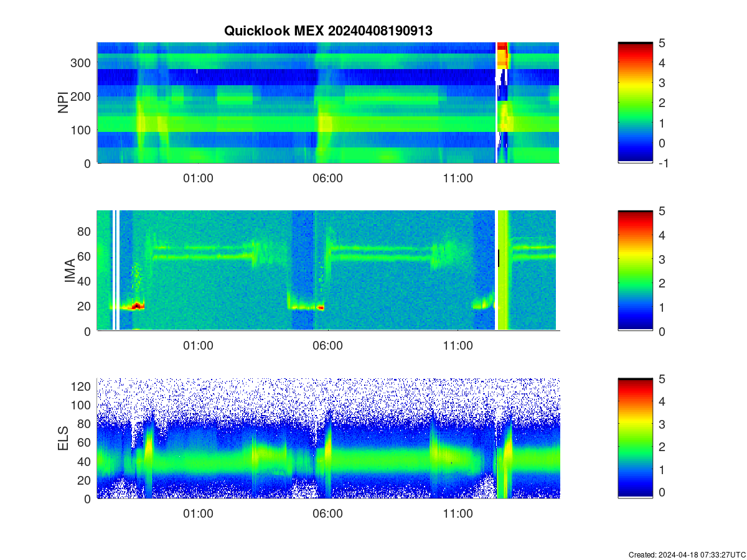Click the 06:00 tick under NPI plot
Viewport: 747px width, 560px height.
click(x=327, y=178)
